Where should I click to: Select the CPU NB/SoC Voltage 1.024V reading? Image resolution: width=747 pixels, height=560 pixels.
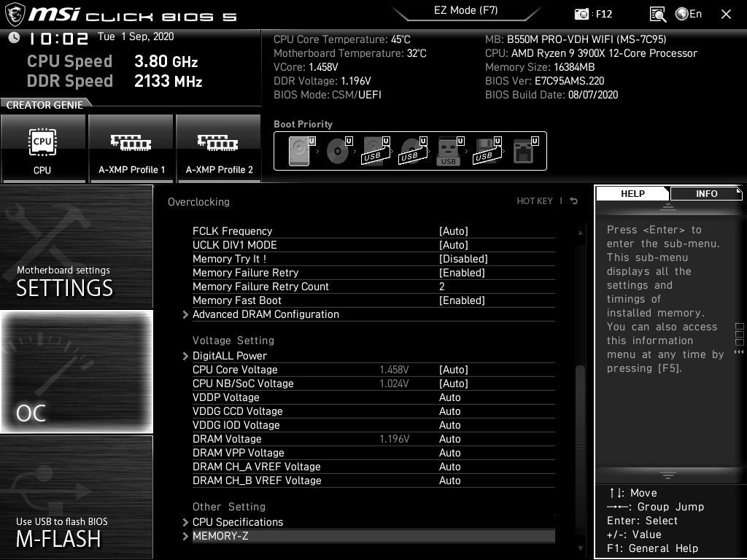[x=394, y=384]
